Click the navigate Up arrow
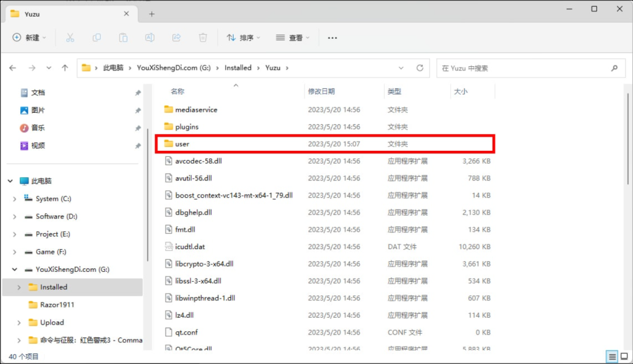Screen dimensions: 633x364 pos(65,68)
